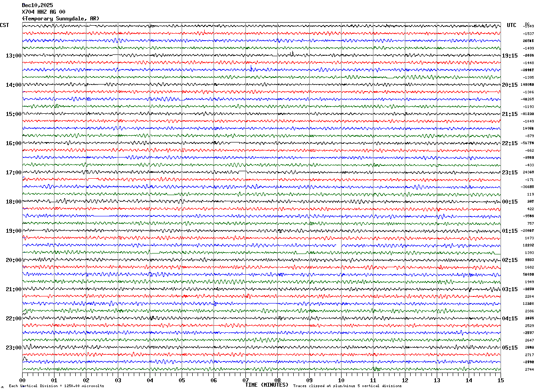This screenshot has height=392, width=536.
Task: Select the 21:00 CST time label
Action: coord(13,289)
